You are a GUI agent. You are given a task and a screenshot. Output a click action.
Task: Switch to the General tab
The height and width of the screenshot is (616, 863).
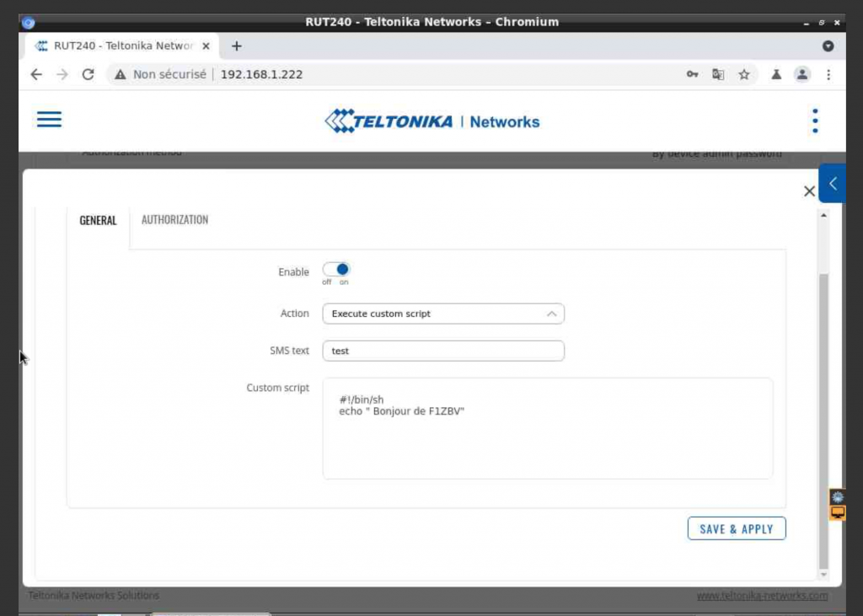click(x=98, y=220)
